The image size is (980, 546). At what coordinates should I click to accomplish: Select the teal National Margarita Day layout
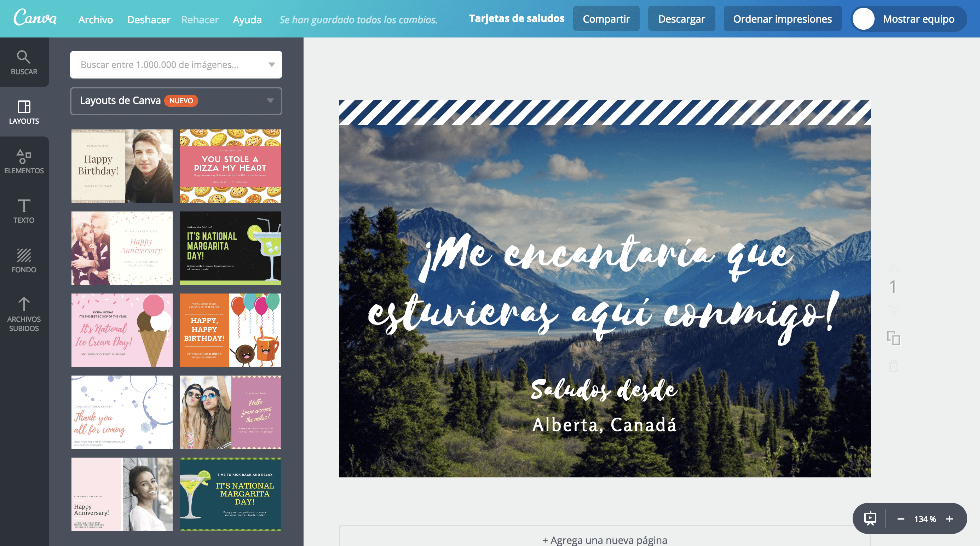tap(230, 494)
